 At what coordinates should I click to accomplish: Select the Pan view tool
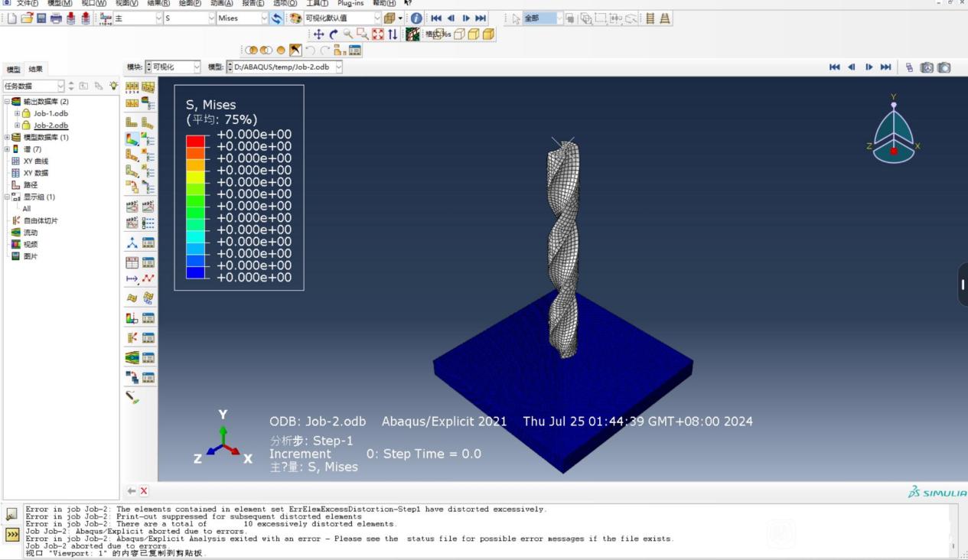(x=319, y=34)
